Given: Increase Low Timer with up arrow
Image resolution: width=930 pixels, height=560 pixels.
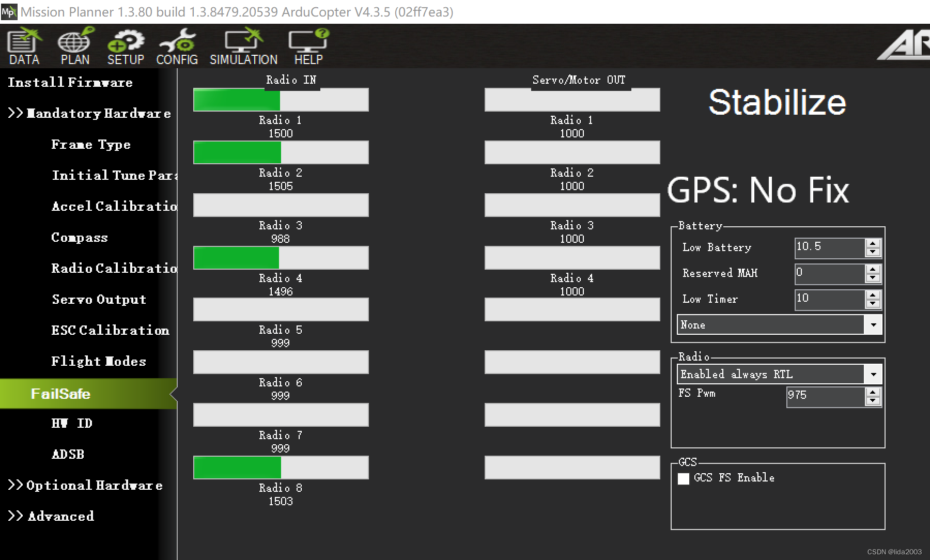Looking at the screenshot, I should click(x=873, y=295).
